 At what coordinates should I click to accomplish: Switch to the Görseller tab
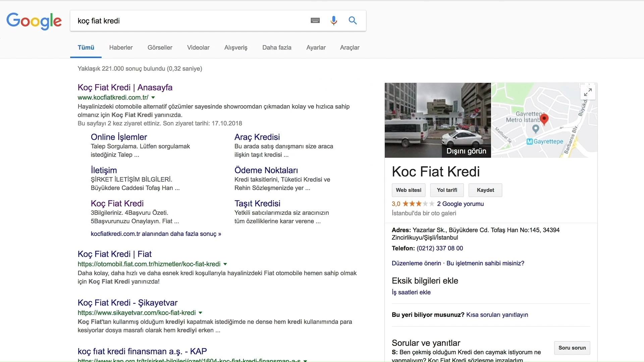click(x=160, y=48)
